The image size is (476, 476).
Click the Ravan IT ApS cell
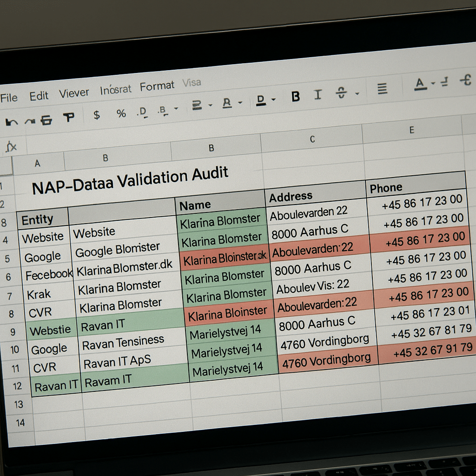pos(133,361)
